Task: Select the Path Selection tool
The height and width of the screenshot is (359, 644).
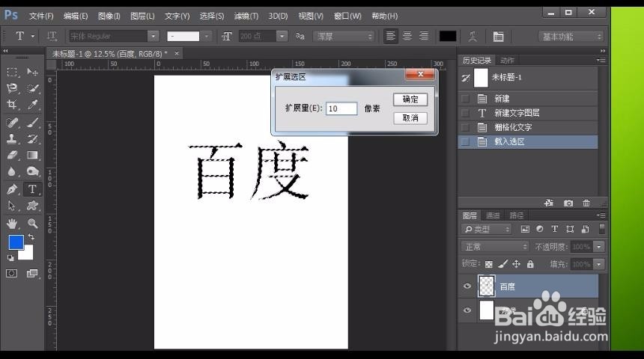Action: click(x=12, y=206)
